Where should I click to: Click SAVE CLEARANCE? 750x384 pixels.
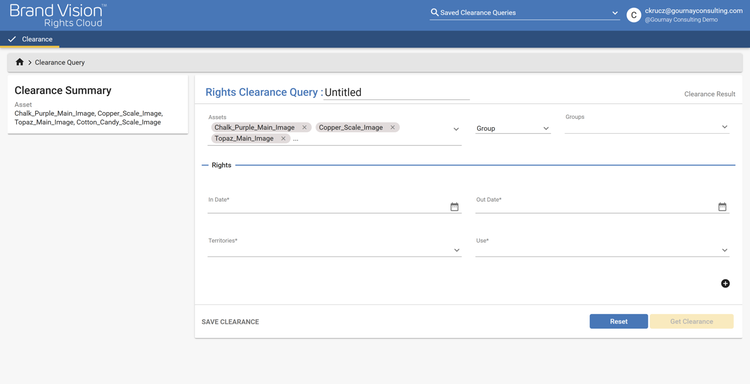coord(231,322)
